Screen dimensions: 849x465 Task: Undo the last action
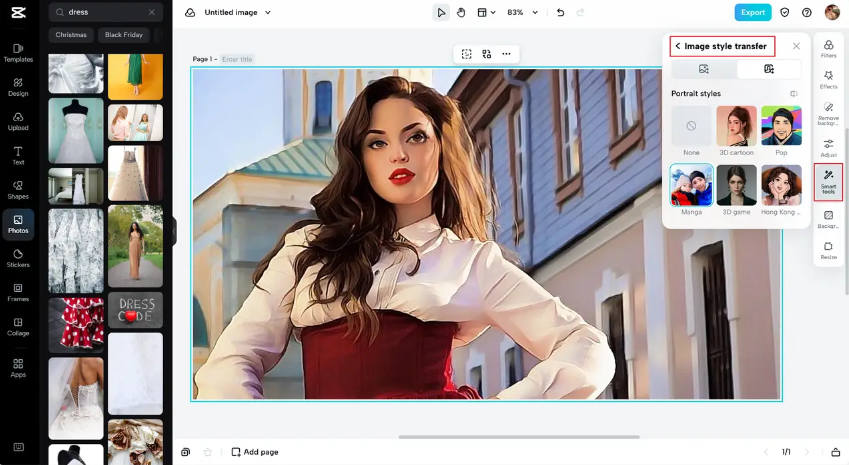point(560,12)
